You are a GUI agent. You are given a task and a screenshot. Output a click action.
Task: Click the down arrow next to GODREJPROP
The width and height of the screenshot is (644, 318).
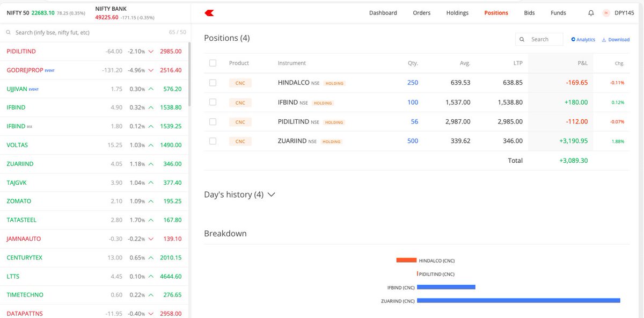(x=151, y=70)
